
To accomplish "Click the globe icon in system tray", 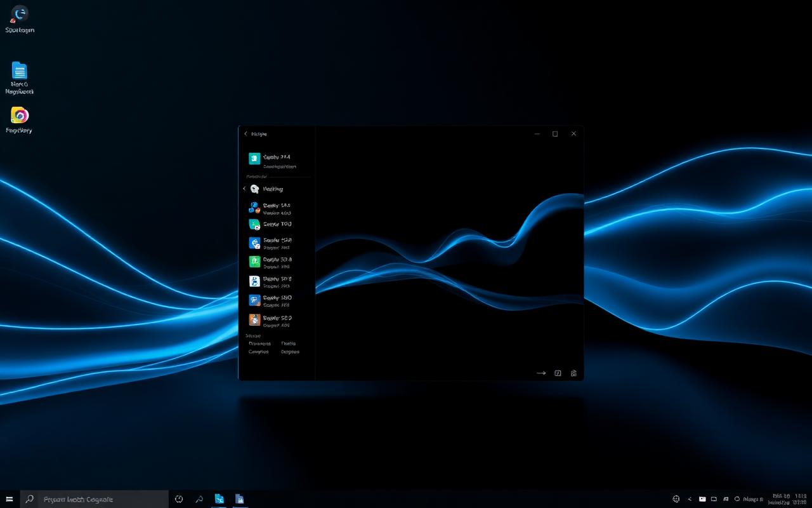I will click(676, 499).
